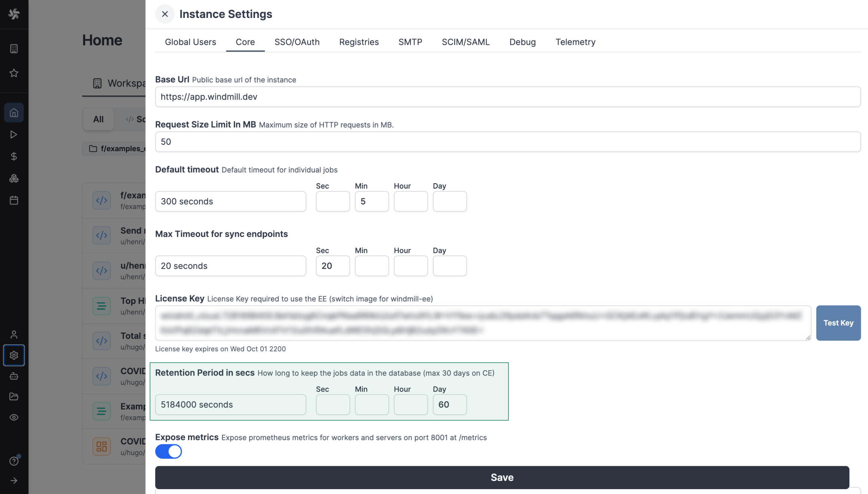The image size is (868, 494).
Task: Open Schedules with the calendar icon
Action: pyautogui.click(x=14, y=200)
